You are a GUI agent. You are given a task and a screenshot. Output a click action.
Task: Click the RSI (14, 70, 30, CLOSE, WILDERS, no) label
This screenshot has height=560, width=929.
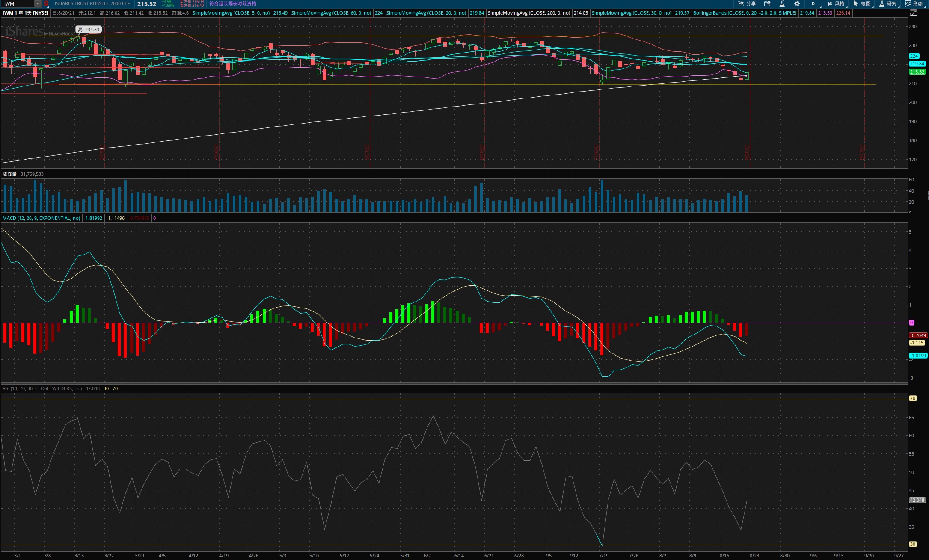(42, 388)
